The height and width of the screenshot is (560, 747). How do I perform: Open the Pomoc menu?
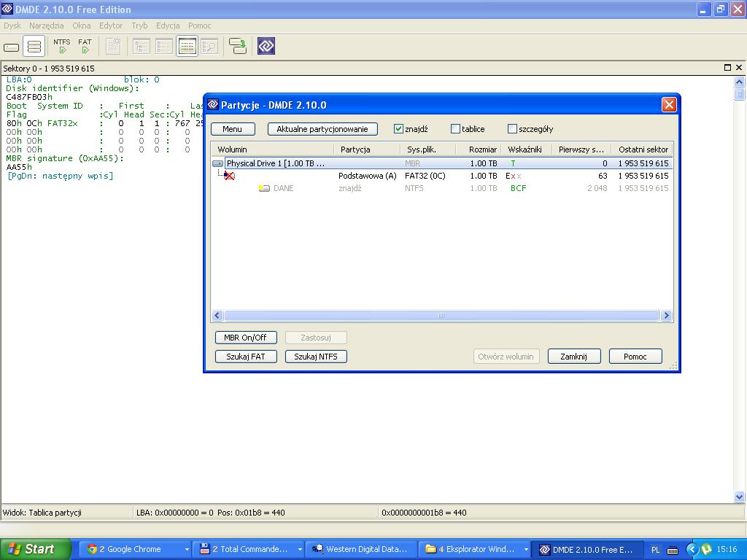[x=199, y=26]
